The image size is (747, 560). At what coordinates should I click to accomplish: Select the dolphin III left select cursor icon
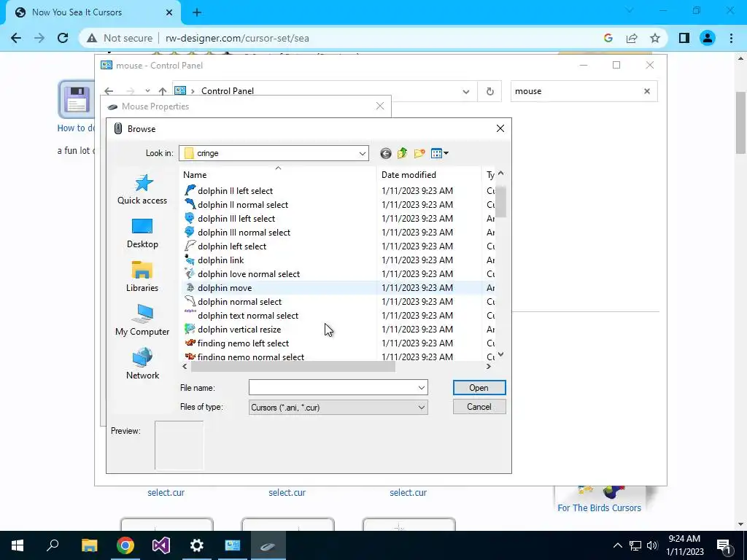pyautogui.click(x=190, y=218)
